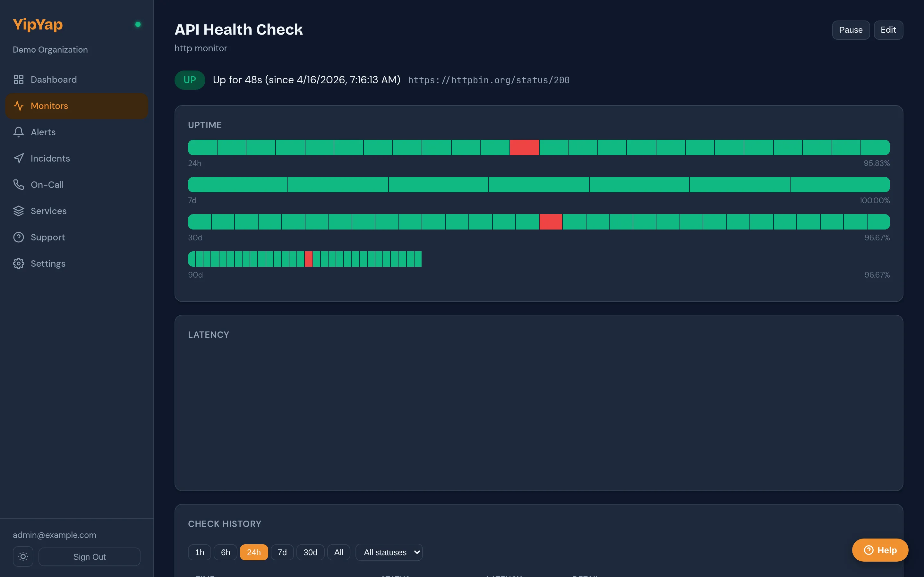Open Settings with the gear icon
Screen dimensions: 924x577
point(19,263)
